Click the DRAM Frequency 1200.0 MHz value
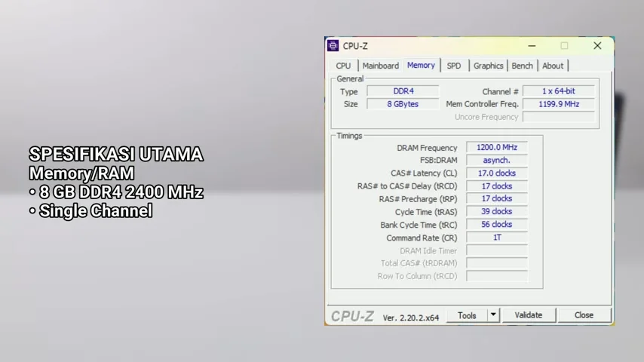This screenshot has height=362, width=644. coord(496,147)
